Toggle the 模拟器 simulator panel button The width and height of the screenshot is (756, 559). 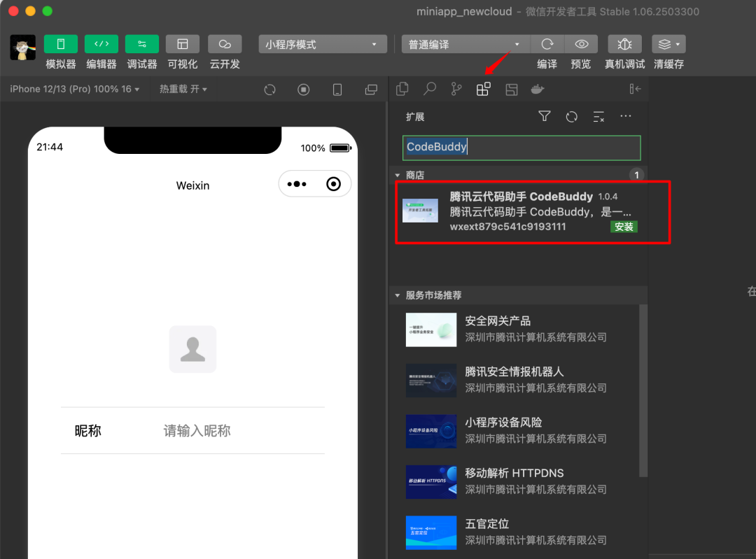click(x=61, y=44)
